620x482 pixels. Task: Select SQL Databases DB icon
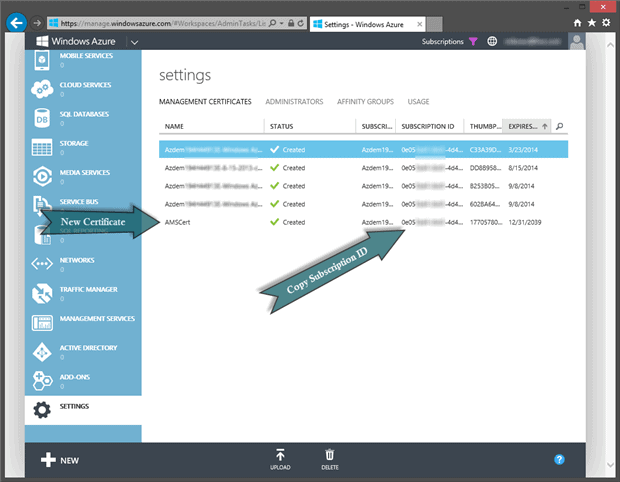point(42,119)
